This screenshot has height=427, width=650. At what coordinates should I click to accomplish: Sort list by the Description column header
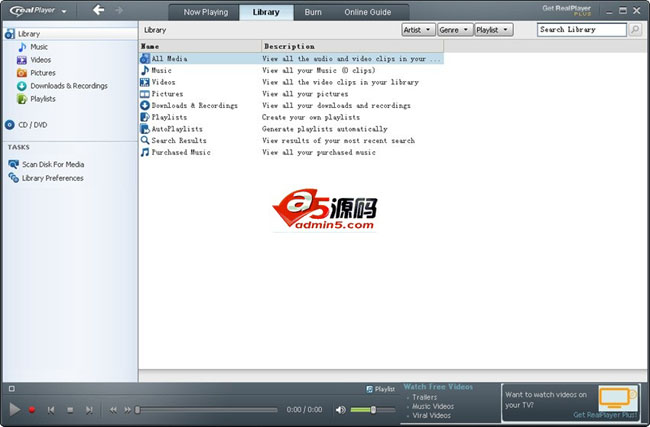(x=352, y=46)
